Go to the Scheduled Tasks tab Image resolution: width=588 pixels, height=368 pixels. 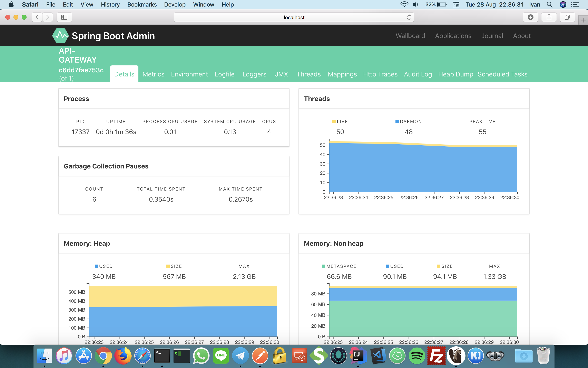click(502, 74)
